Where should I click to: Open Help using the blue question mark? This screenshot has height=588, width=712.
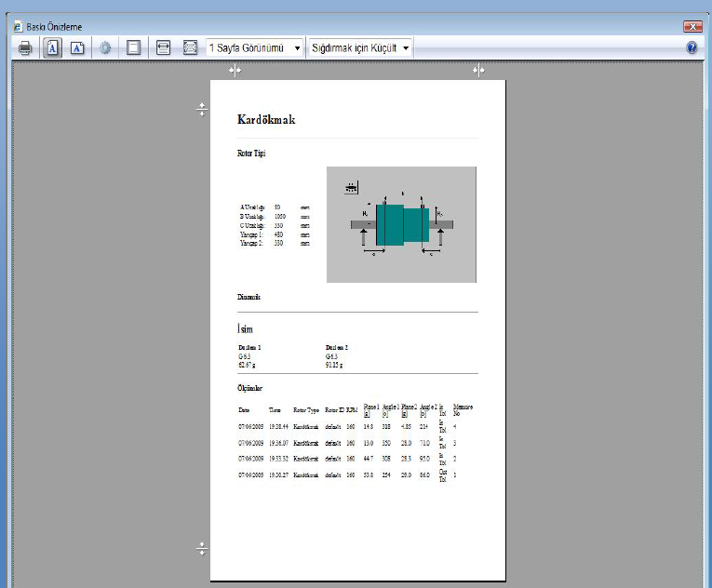[x=692, y=47]
